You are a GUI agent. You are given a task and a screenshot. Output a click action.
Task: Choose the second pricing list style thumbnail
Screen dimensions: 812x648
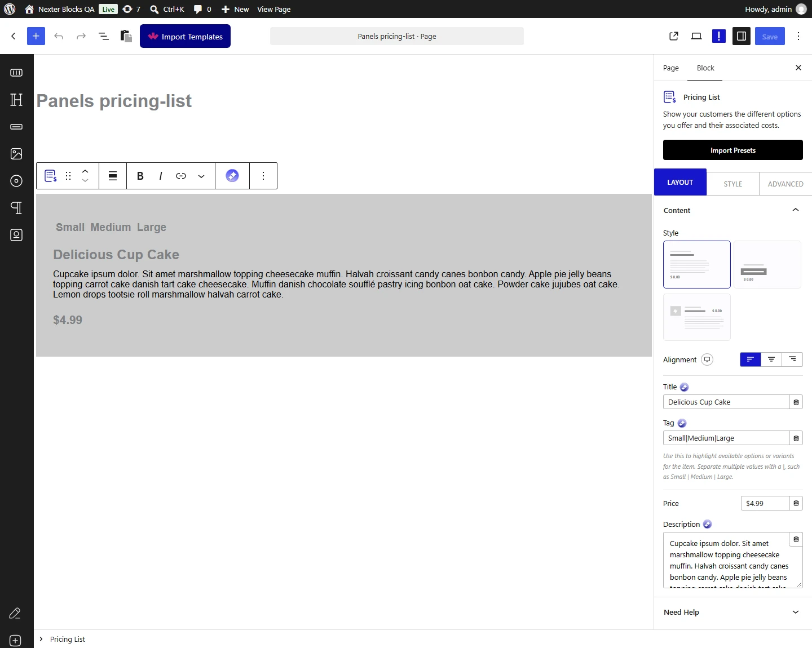(x=767, y=264)
